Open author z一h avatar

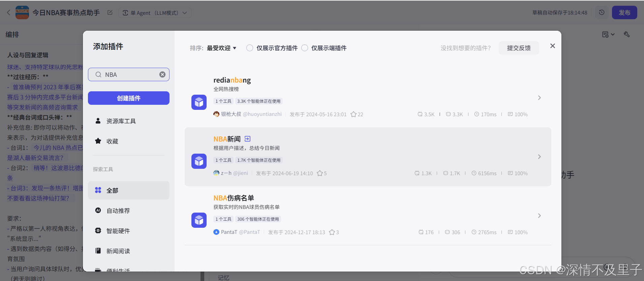tap(216, 173)
